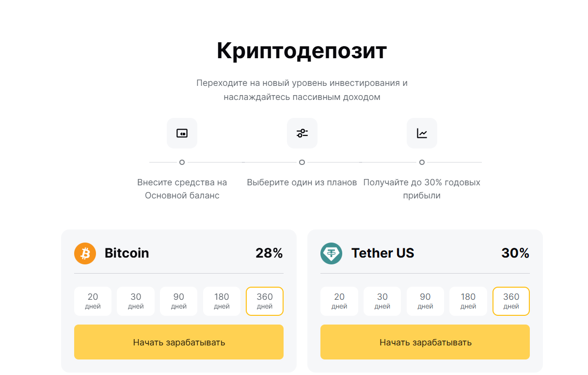Select the Tether US currency icon
588x375 pixels.
332,253
